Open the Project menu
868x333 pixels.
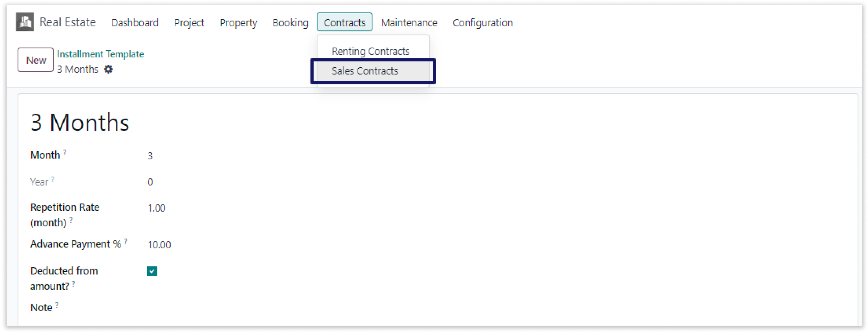(x=189, y=23)
